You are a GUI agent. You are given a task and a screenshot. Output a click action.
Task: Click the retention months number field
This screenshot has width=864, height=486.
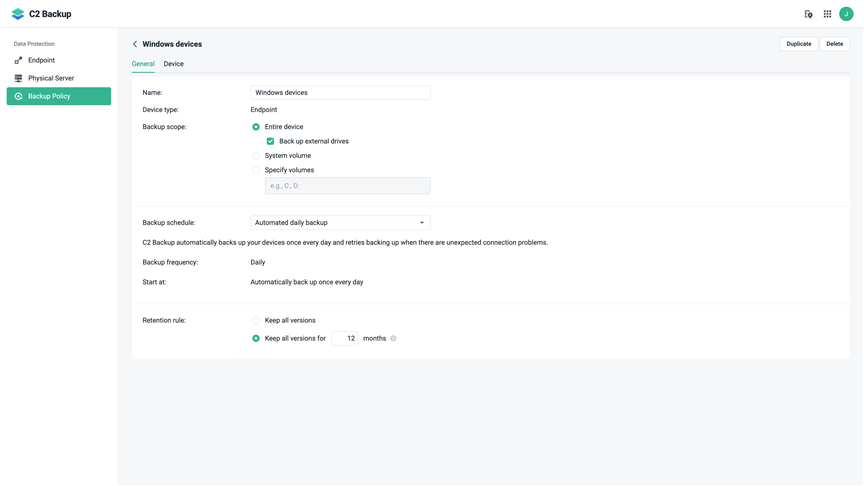pyautogui.click(x=344, y=338)
